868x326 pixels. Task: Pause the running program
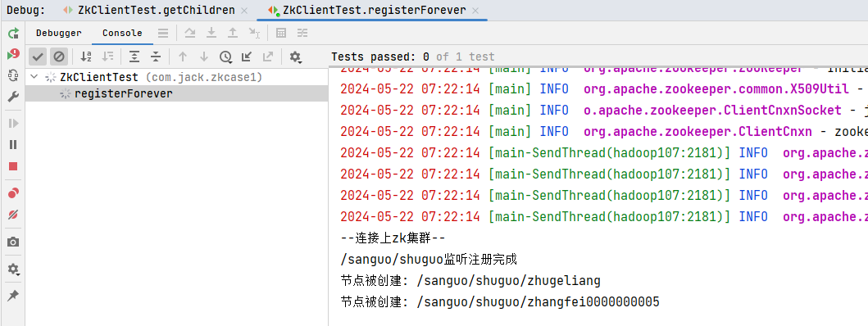tap(13, 144)
